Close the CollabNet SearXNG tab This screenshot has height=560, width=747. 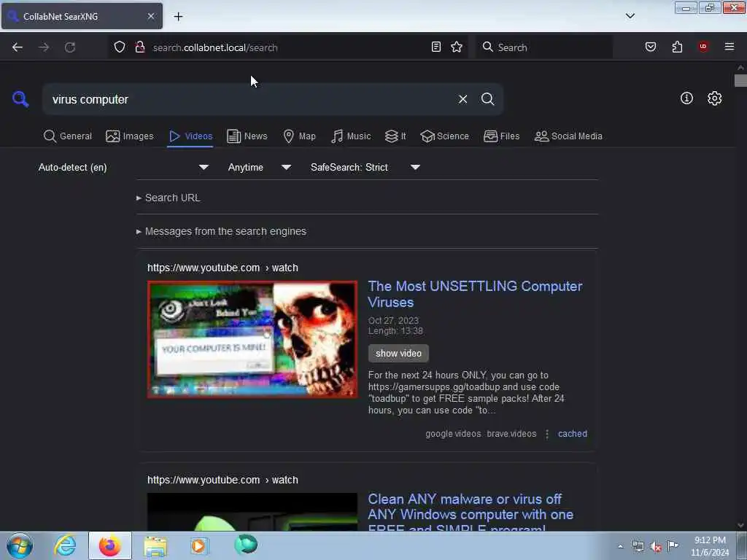tap(151, 16)
